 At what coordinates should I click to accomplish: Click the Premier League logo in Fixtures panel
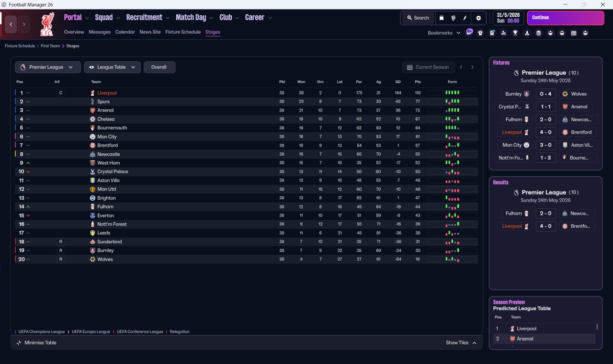(x=516, y=73)
